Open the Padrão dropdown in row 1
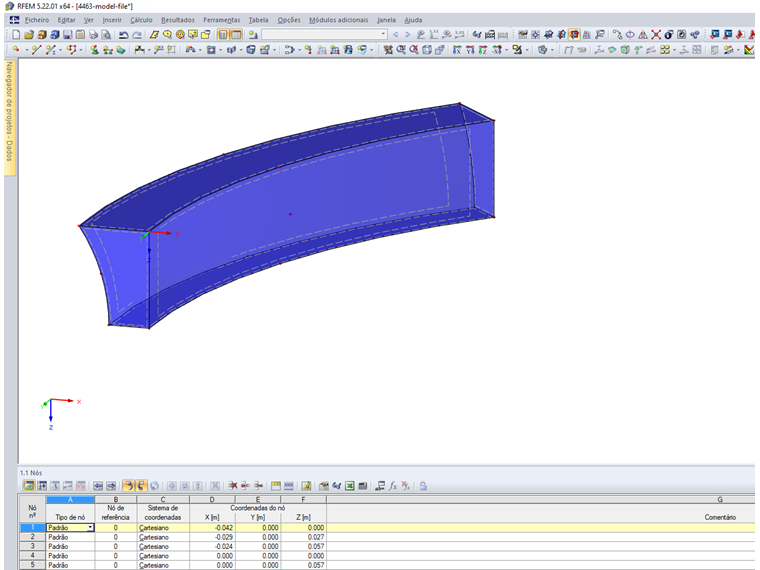 pyautogui.click(x=90, y=527)
